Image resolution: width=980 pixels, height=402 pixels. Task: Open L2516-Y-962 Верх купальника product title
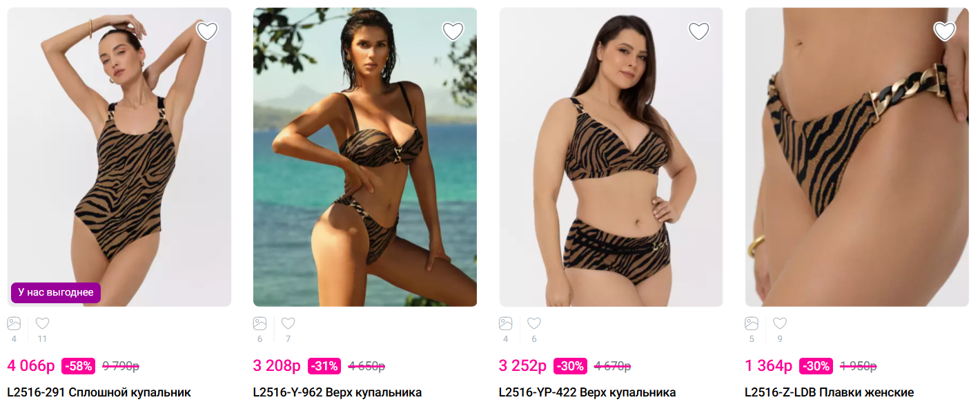[x=337, y=392]
